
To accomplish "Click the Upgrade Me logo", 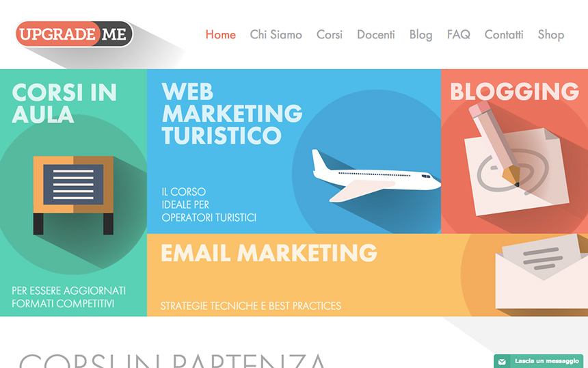I will pos(75,34).
